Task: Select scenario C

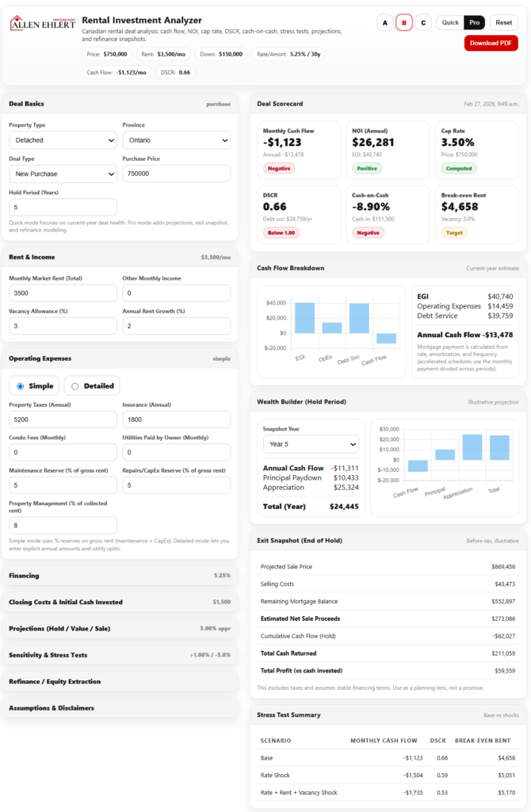Action: [x=423, y=23]
